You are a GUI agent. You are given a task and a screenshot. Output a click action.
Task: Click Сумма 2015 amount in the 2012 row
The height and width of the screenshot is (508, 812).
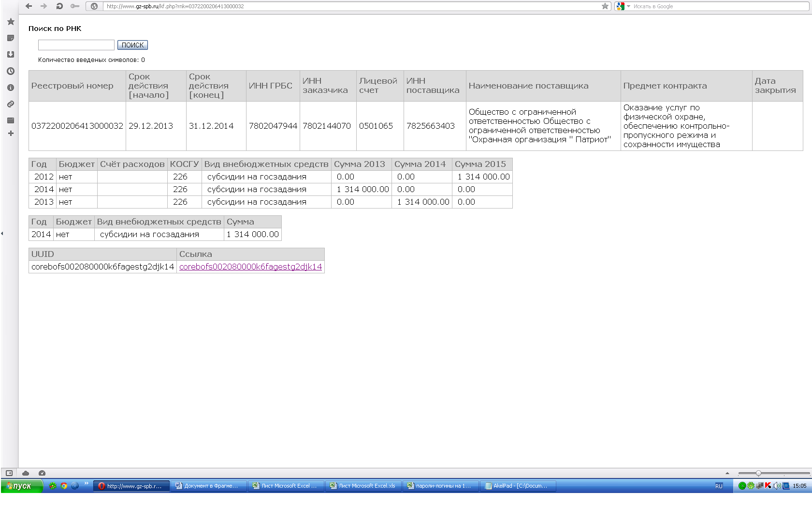pos(482,177)
